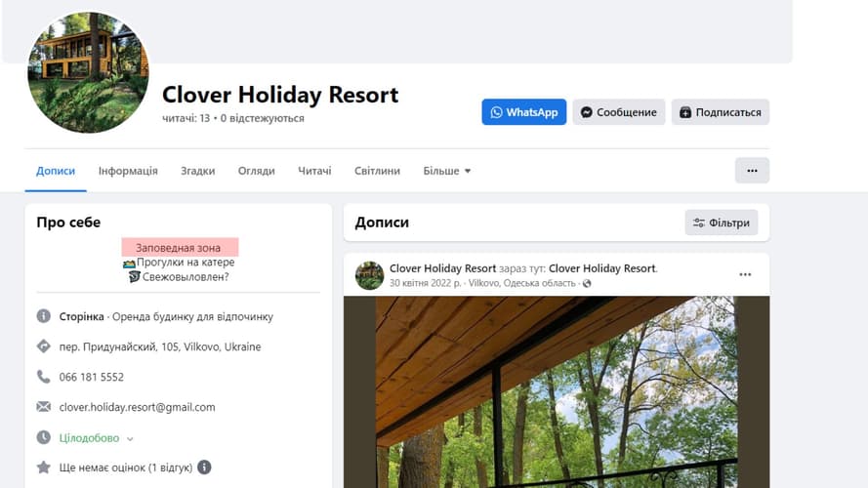
Task: Open the Огляди tab
Action: coord(257,171)
